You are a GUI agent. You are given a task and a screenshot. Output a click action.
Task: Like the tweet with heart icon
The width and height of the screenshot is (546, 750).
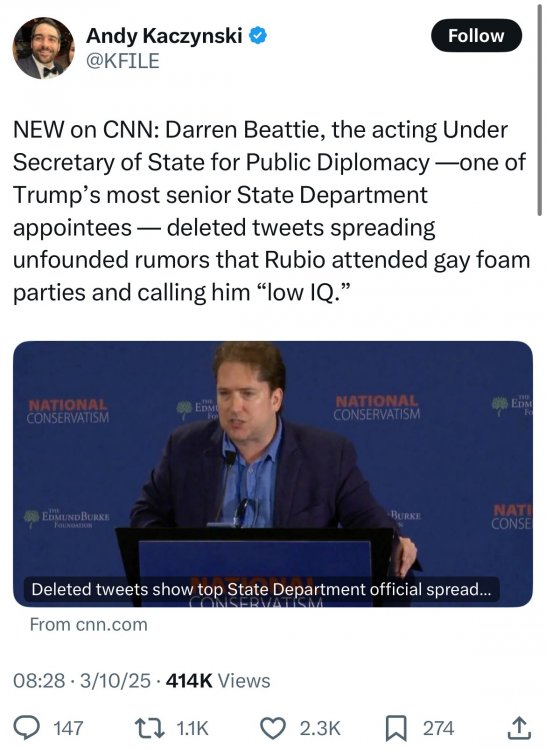(x=272, y=728)
